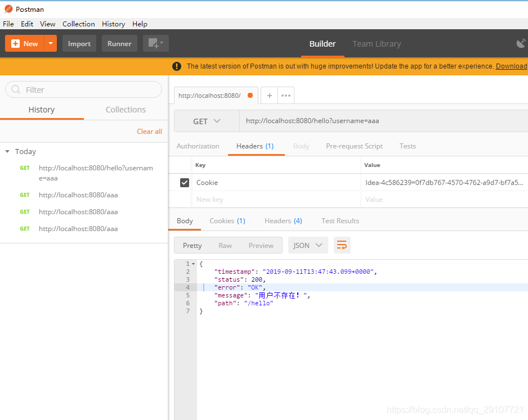Click the status 200 line in response
This screenshot has height=420, width=528.
click(x=240, y=279)
